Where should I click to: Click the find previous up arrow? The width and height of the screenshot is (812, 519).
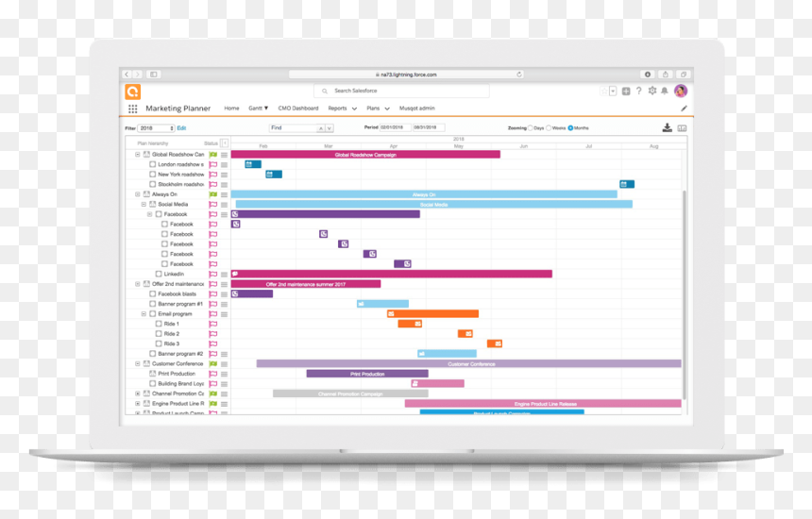[x=321, y=128]
